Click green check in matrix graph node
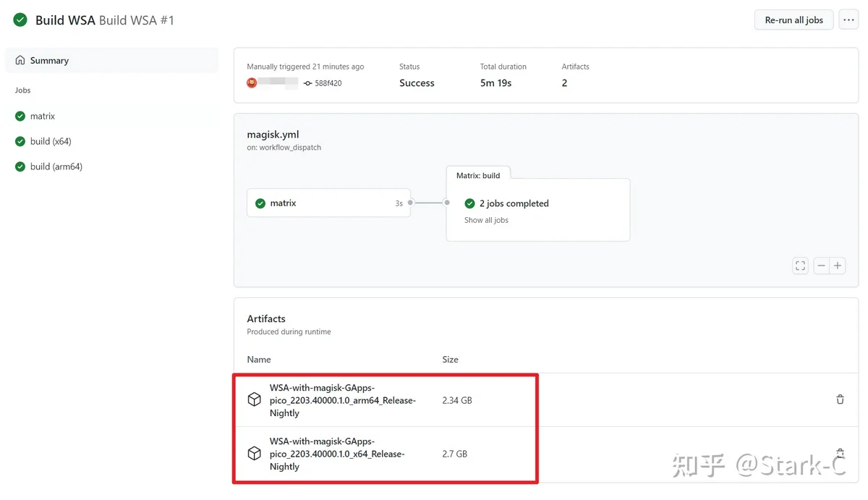The height and width of the screenshot is (500, 868). click(x=260, y=203)
